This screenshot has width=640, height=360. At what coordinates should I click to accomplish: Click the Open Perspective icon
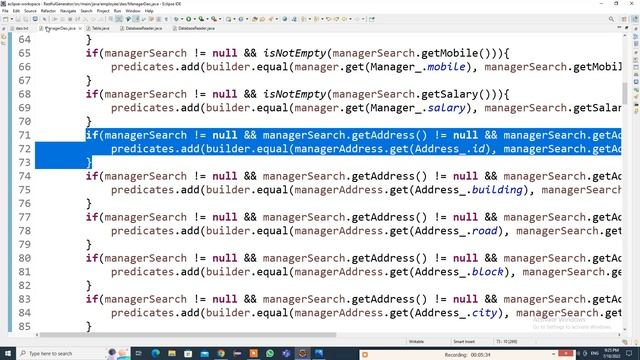click(624, 19)
